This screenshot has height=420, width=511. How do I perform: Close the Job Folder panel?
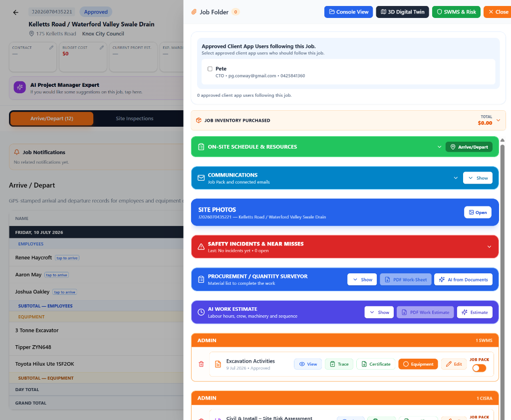[x=498, y=12]
